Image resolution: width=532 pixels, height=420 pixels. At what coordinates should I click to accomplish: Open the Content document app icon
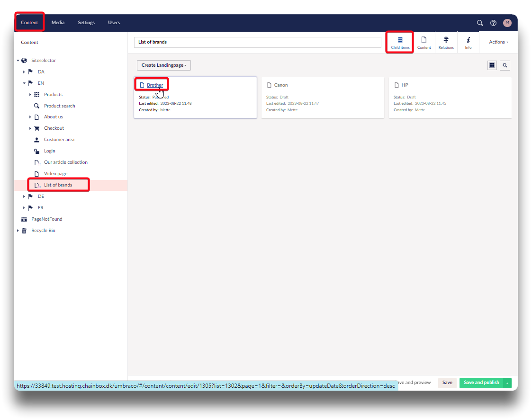[x=424, y=42]
